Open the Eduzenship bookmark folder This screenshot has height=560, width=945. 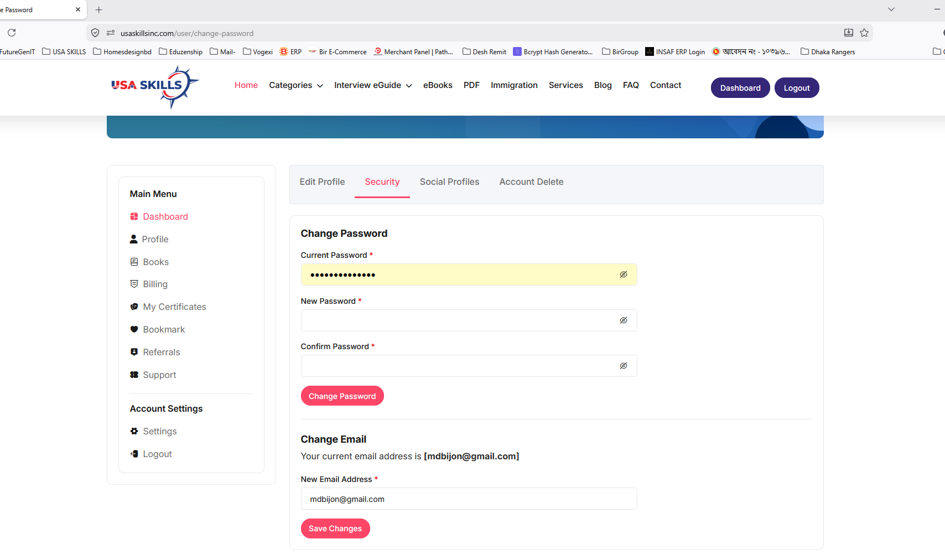point(180,51)
